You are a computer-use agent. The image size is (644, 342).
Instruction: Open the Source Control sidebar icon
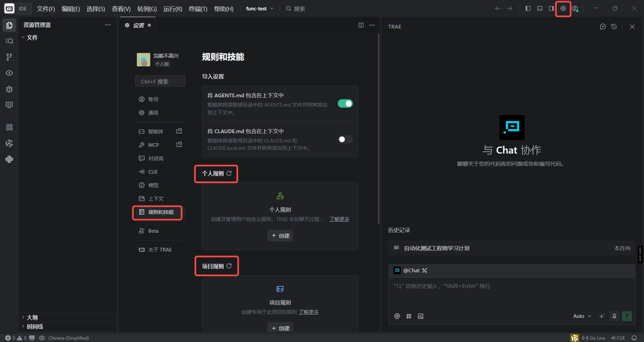point(9,57)
